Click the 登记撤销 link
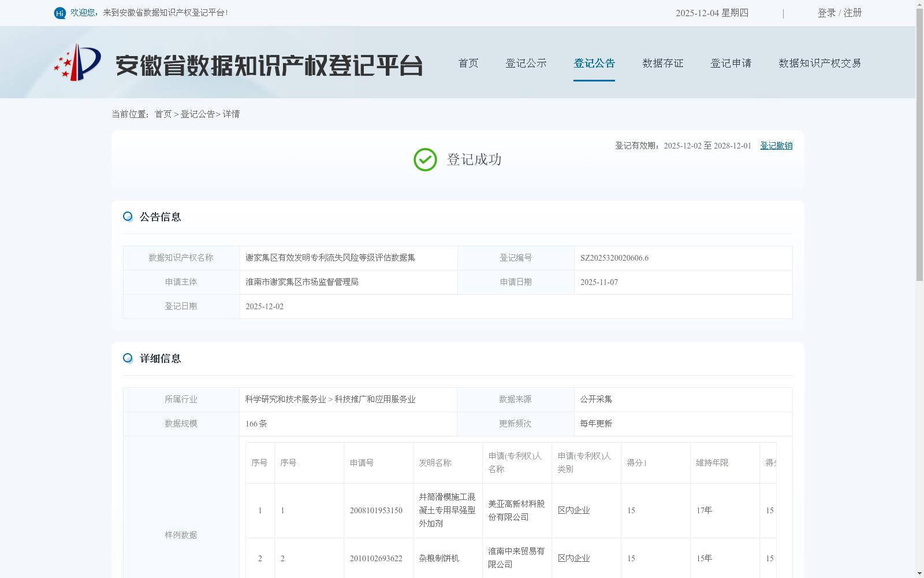 point(776,146)
